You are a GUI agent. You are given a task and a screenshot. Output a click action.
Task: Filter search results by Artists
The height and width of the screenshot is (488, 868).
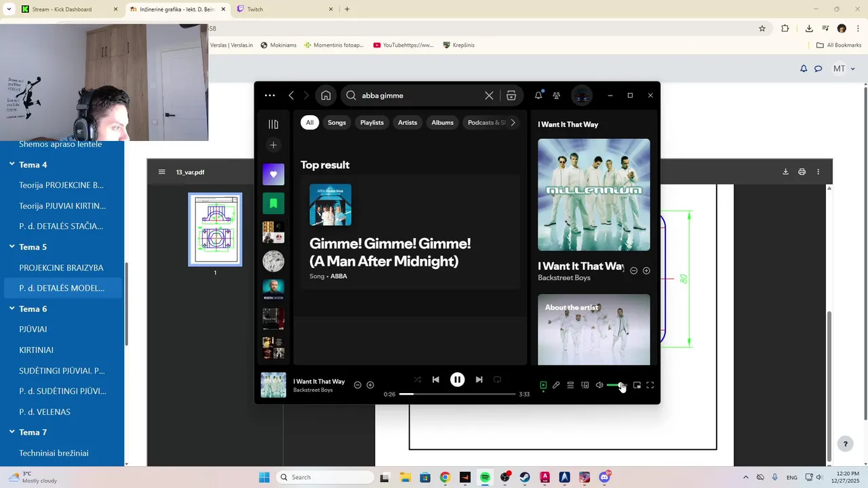click(408, 123)
